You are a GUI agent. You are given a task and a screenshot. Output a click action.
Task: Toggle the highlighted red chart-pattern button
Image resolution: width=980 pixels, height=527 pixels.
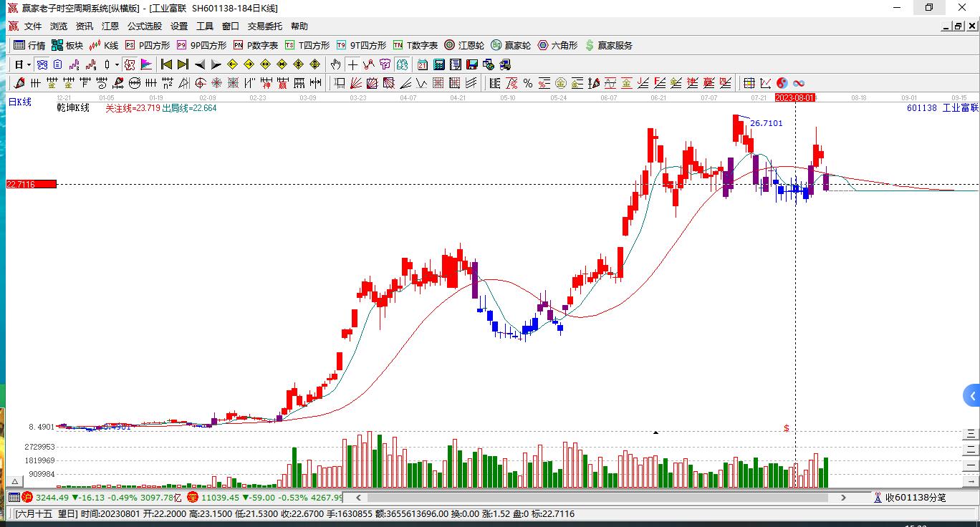tap(129, 64)
